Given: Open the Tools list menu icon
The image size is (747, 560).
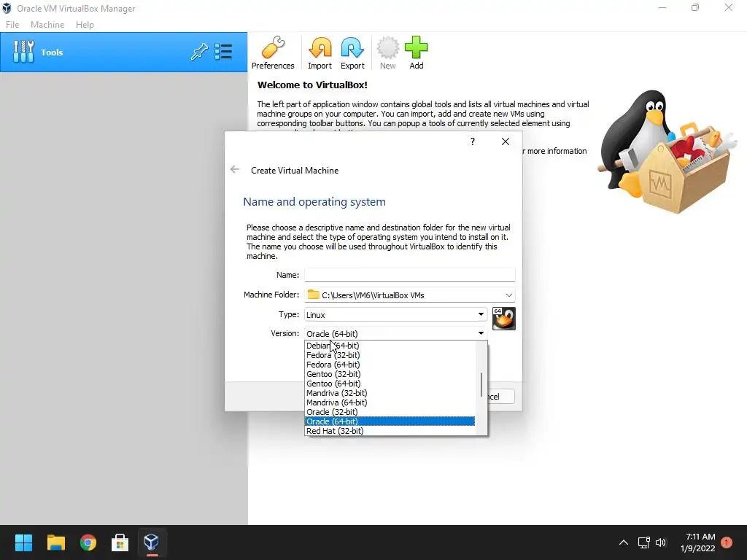Looking at the screenshot, I should point(223,52).
